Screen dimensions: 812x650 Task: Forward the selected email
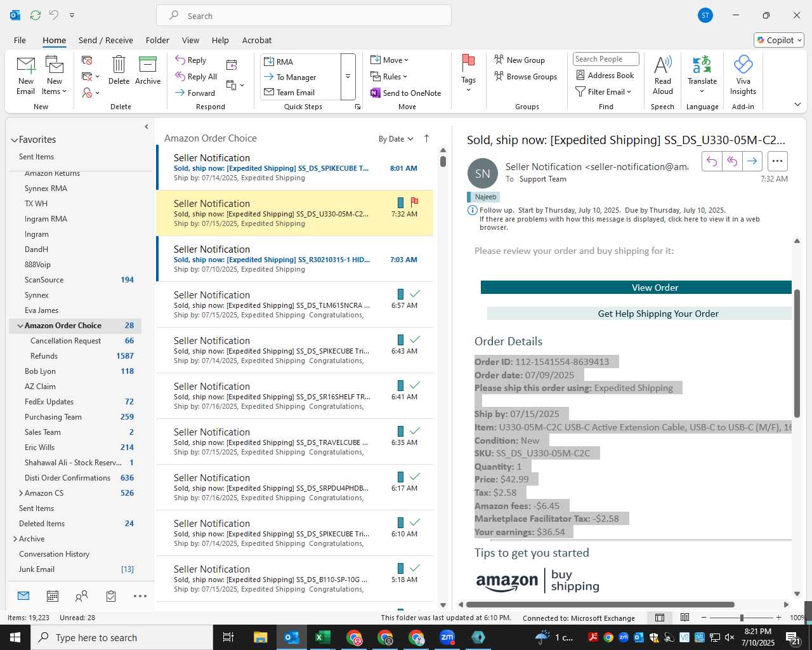(195, 93)
